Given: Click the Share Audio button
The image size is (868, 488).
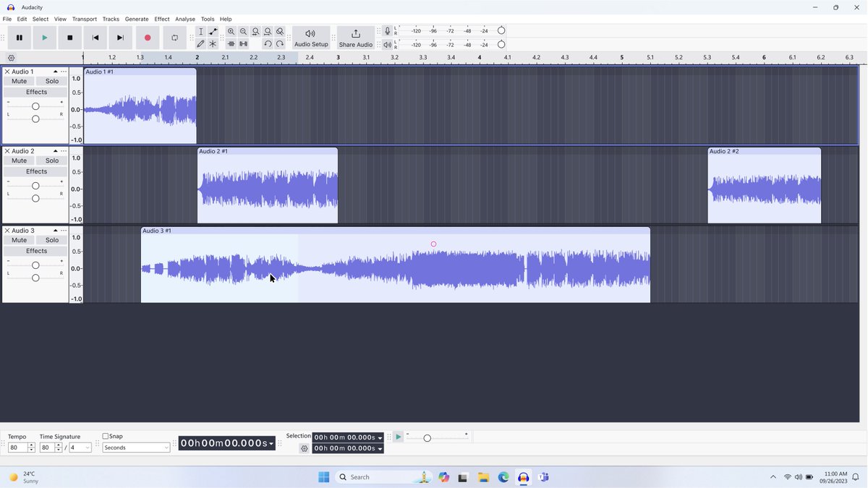Looking at the screenshot, I should (356, 38).
